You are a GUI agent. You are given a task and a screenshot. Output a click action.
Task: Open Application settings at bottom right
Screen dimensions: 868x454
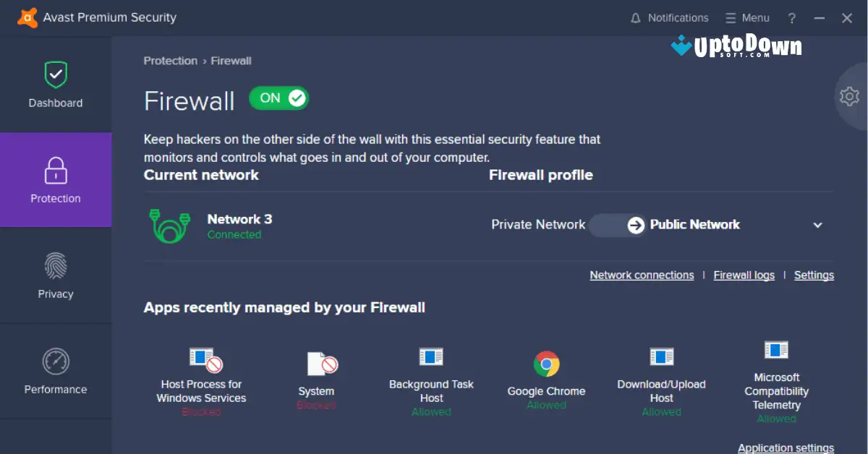click(x=786, y=447)
